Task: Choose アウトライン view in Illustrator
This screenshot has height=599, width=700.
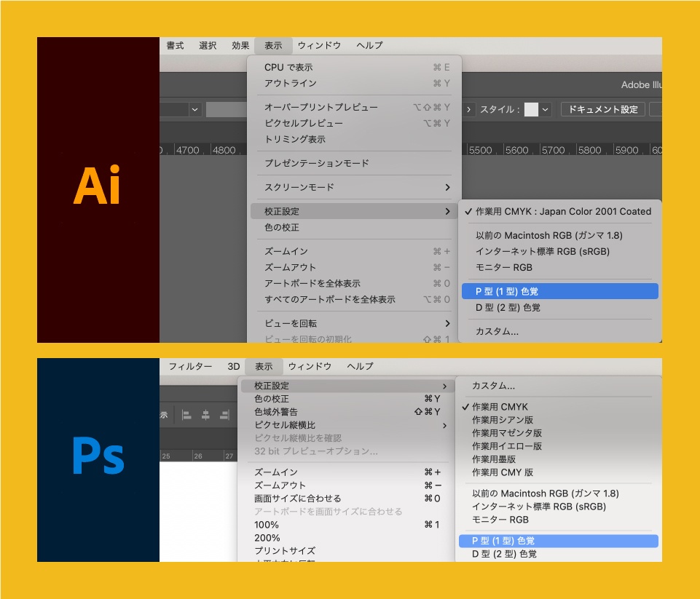Action: [x=354, y=84]
